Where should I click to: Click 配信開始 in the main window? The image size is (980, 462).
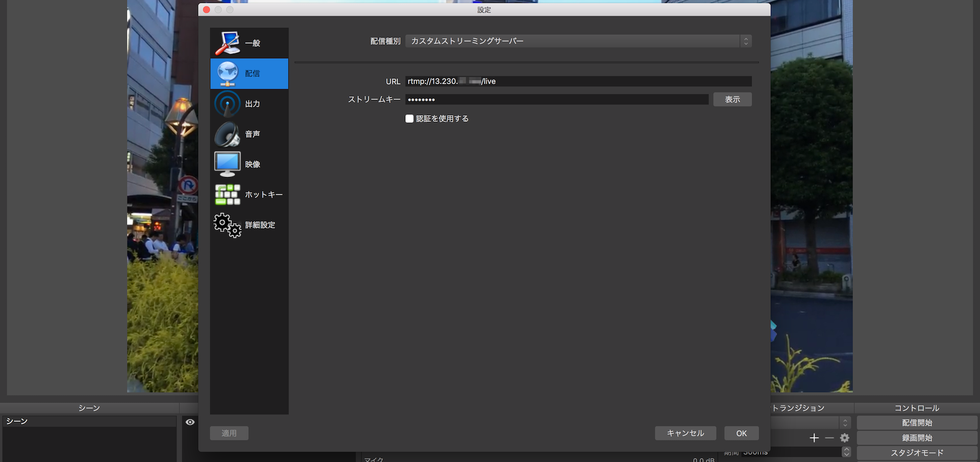click(917, 423)
